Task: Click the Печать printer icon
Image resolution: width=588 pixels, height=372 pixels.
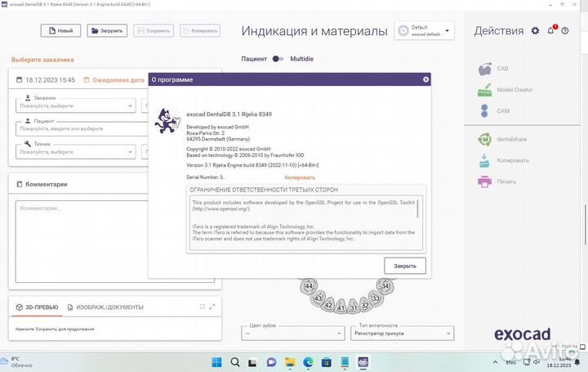Action: point(484,181)
